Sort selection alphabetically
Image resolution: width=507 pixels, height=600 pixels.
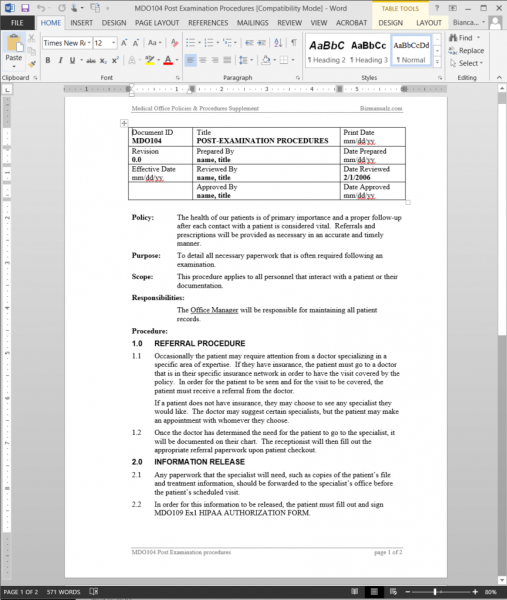click(x=278, y=43)
